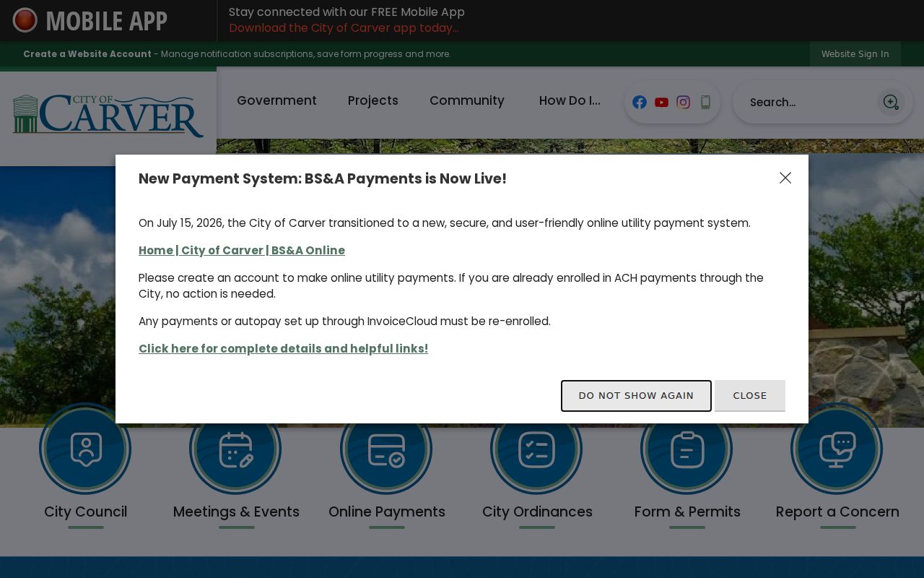The image size is (924, 578).
Task: Open the YouTube social icon
Action: (661, 102)
